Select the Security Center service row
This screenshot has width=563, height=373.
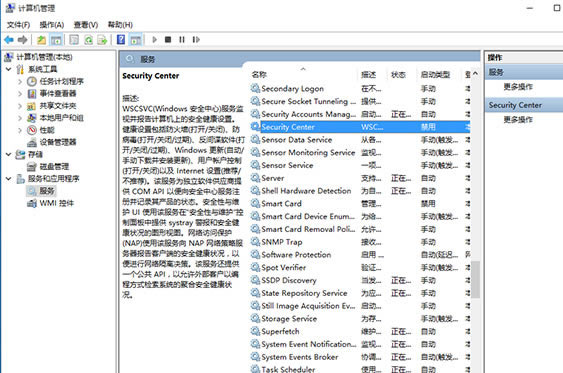tap(360, 127)
